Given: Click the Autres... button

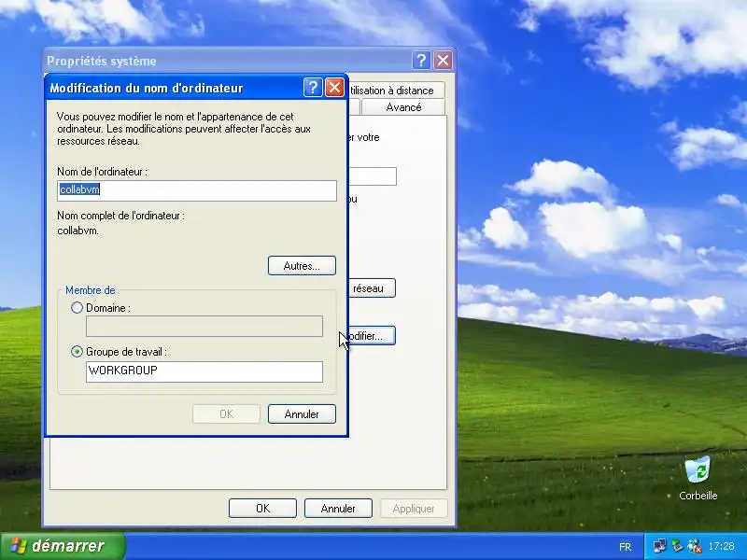Looking at the screenshot, I should pyautogui.click(x=302, y=266).
